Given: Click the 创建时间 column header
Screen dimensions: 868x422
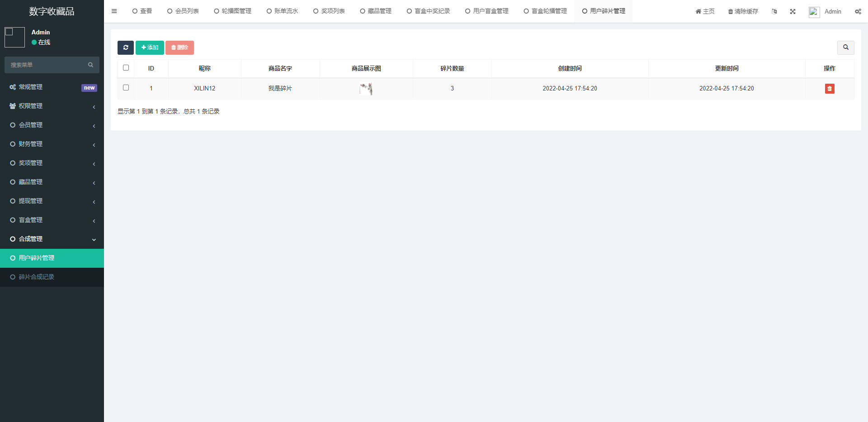Looking at the screenshot, I should 570,68.
